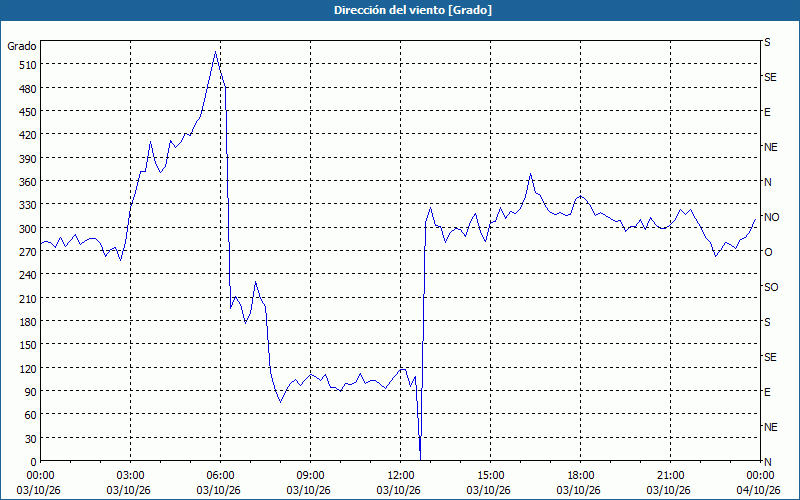
Task: Select the 06:00 time axis label
Action: (220, 476)
